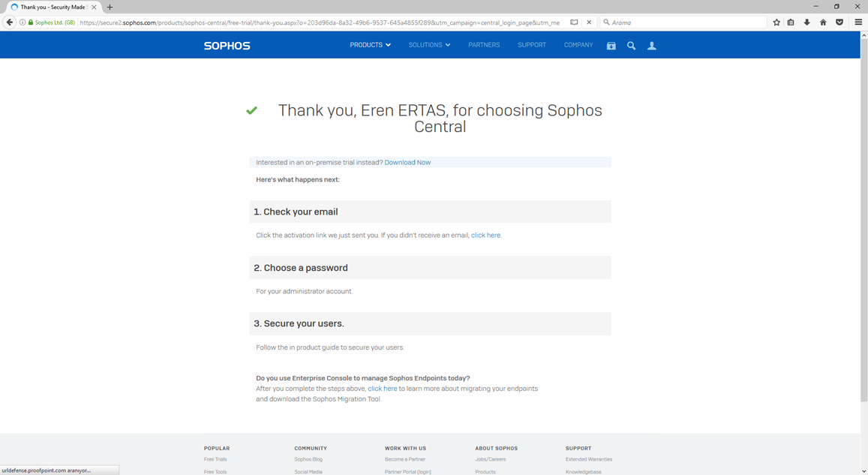The image size is (868, 475).
Task: Click the browser back arrow
Action: 10,23
